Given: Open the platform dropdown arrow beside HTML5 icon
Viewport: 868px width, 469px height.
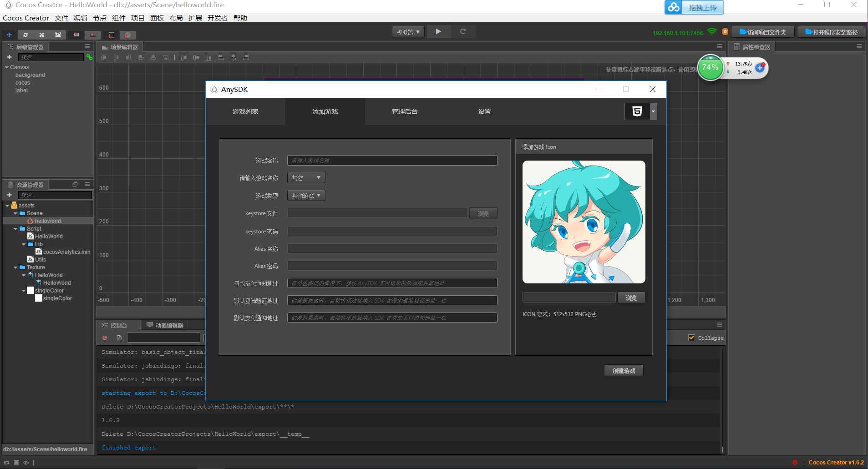Looking at the screenshot, I should [x=653, y=111].
